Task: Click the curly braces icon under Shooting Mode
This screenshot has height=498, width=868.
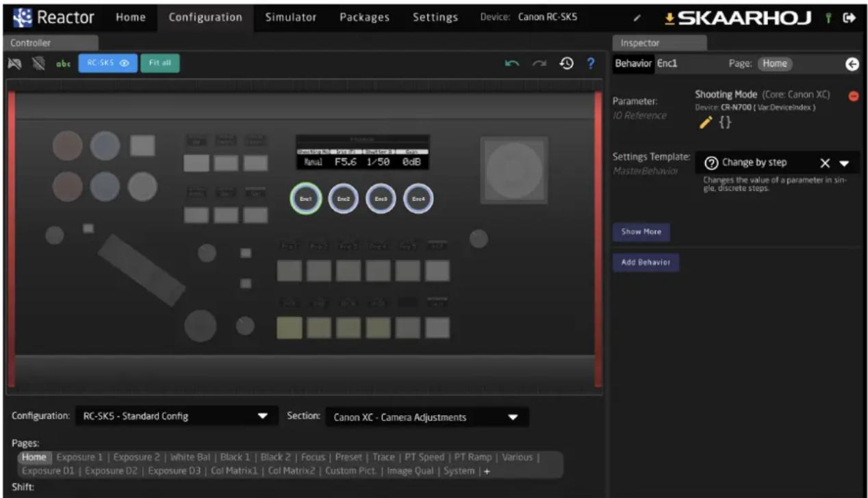Action: point(725,123)
